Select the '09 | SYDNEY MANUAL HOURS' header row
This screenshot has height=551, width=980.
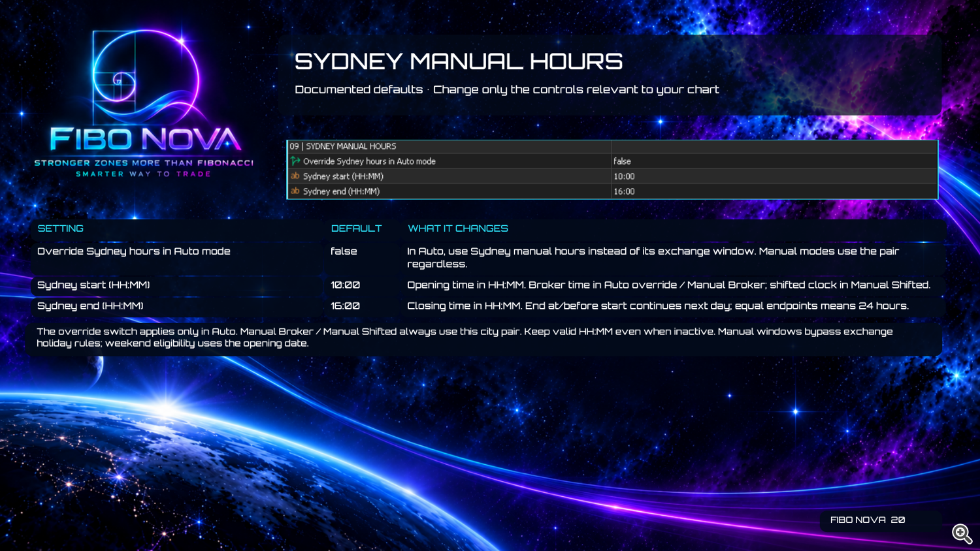coord(612,146)
